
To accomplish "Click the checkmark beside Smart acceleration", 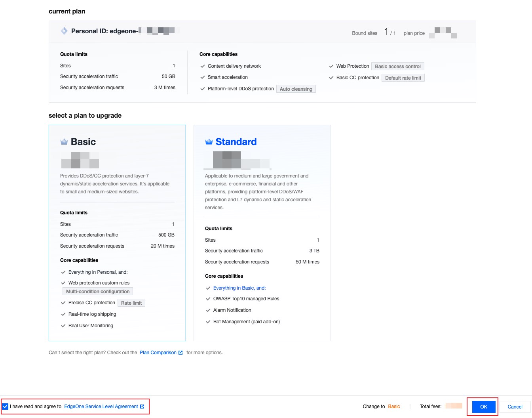I will coord(203,77).
